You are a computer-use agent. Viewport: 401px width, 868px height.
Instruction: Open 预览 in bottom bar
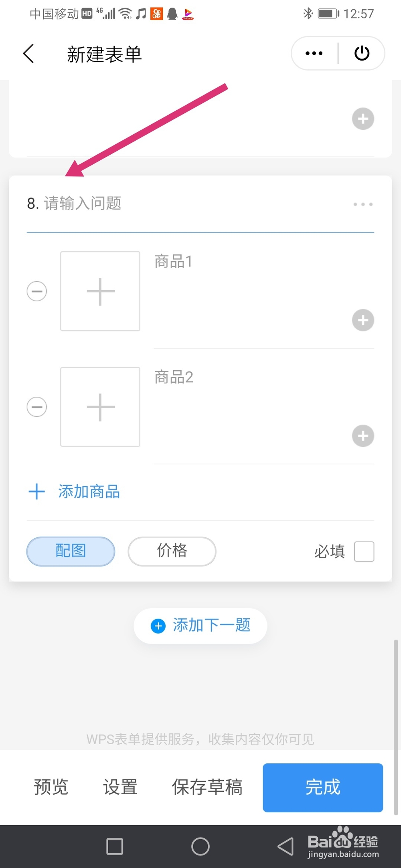point(51,787)
